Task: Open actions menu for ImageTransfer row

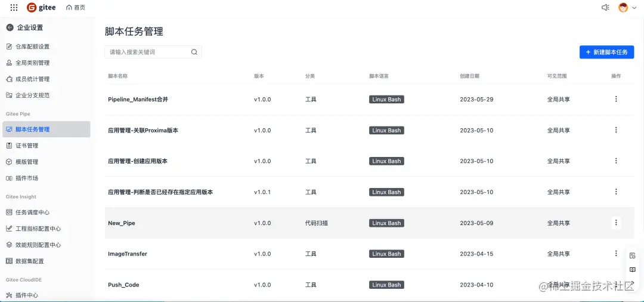Action: tap(615, 254)
